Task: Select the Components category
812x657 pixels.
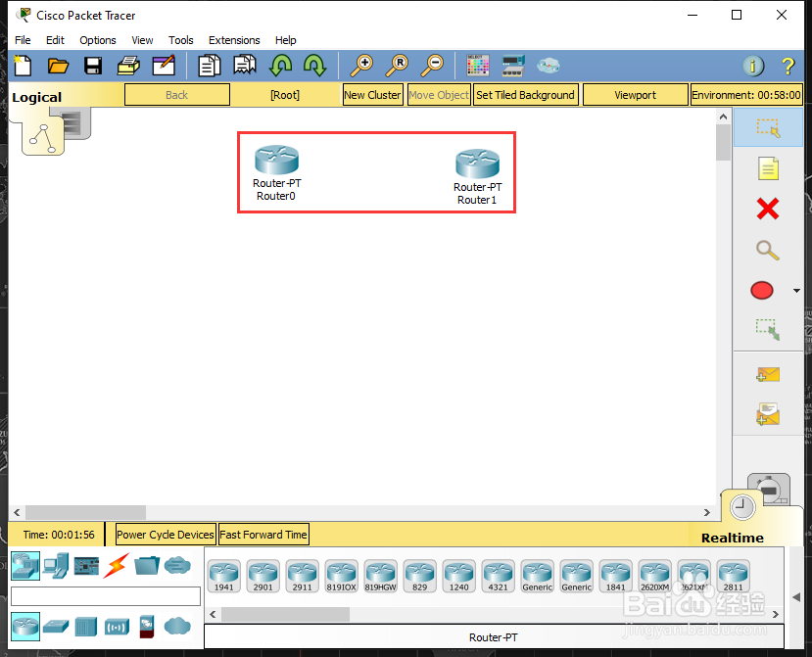Action: [86, 565]
